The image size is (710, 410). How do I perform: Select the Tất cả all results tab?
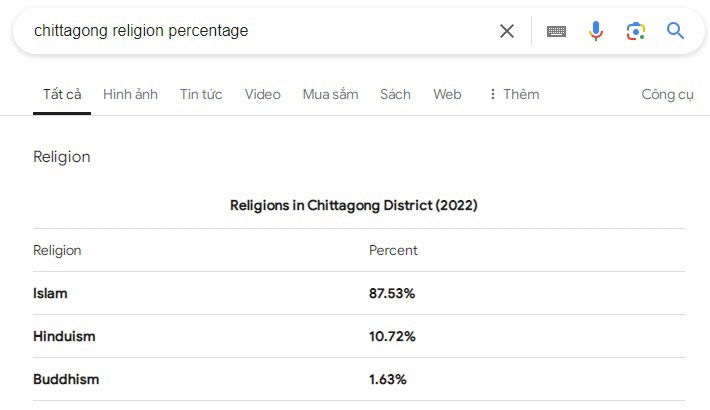click(x=62, y=94)
